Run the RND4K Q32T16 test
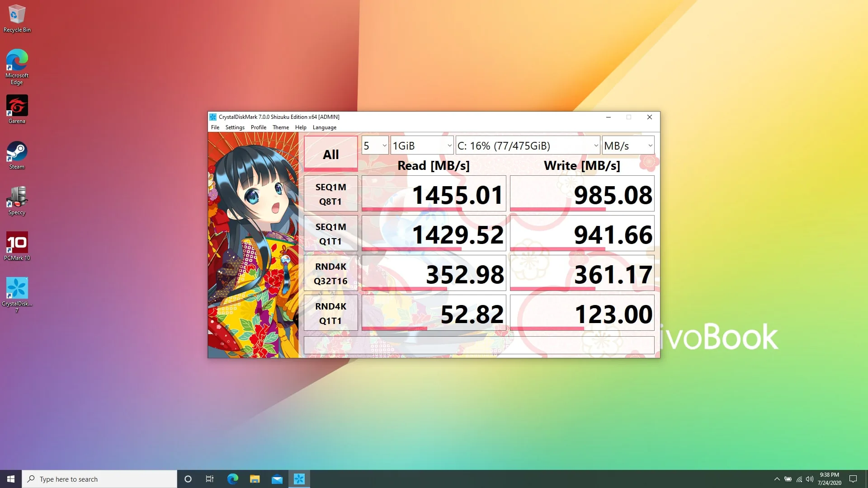Viewport: 868px width, 488px height. point(330,273)
